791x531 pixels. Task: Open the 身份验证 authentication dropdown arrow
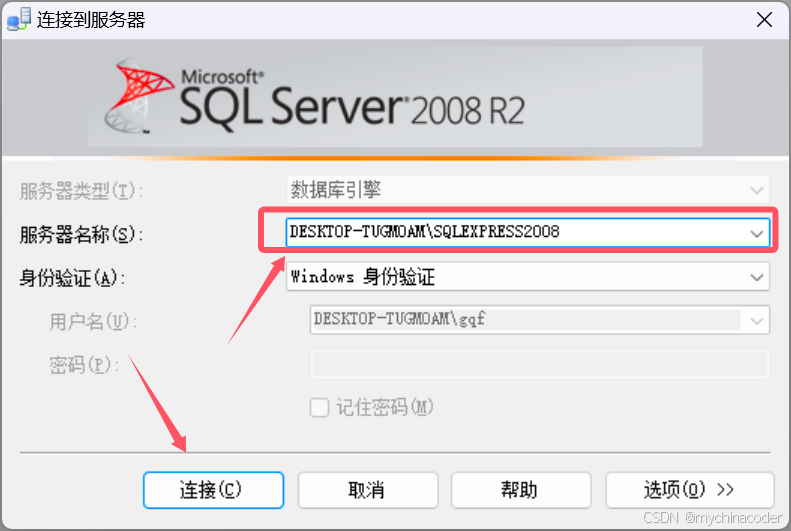pos(756,277)
